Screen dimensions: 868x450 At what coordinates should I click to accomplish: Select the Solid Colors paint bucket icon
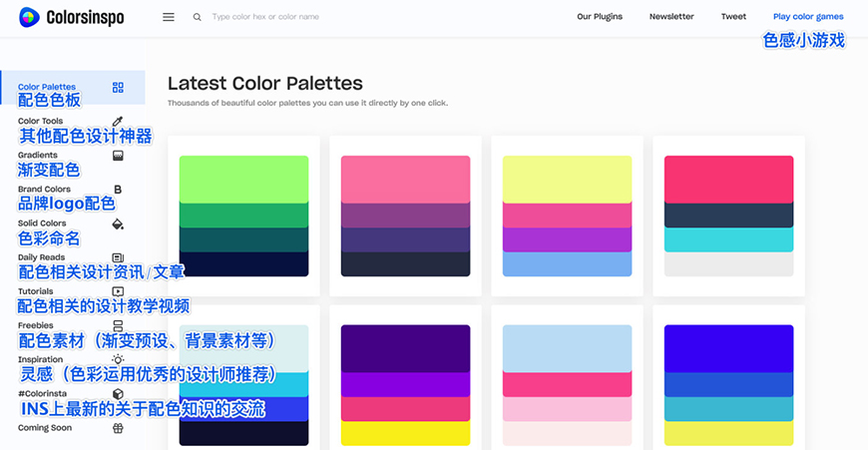click(118, 224)
